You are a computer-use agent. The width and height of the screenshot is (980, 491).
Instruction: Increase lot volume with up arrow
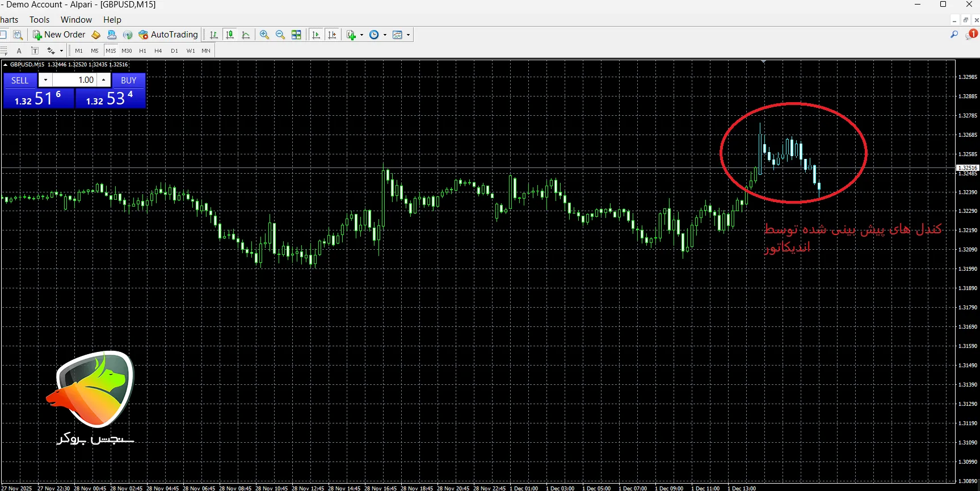click(x=103, y=80)
